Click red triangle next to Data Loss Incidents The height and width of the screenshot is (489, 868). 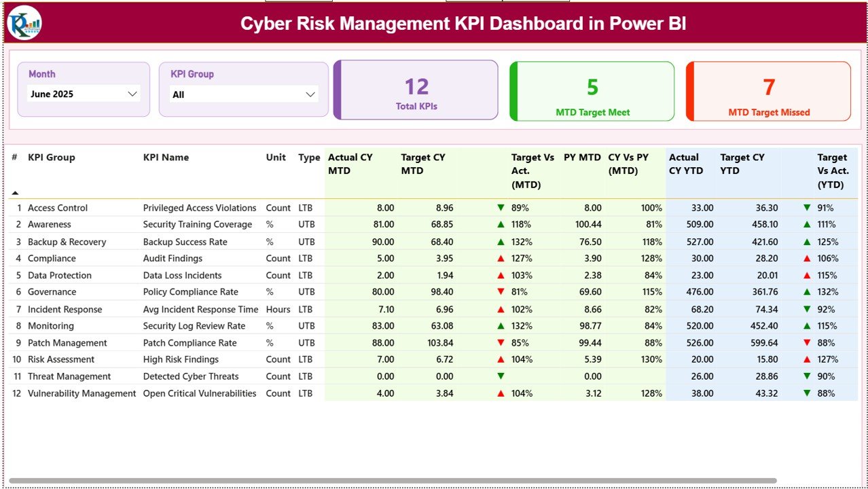pos(502,275)
